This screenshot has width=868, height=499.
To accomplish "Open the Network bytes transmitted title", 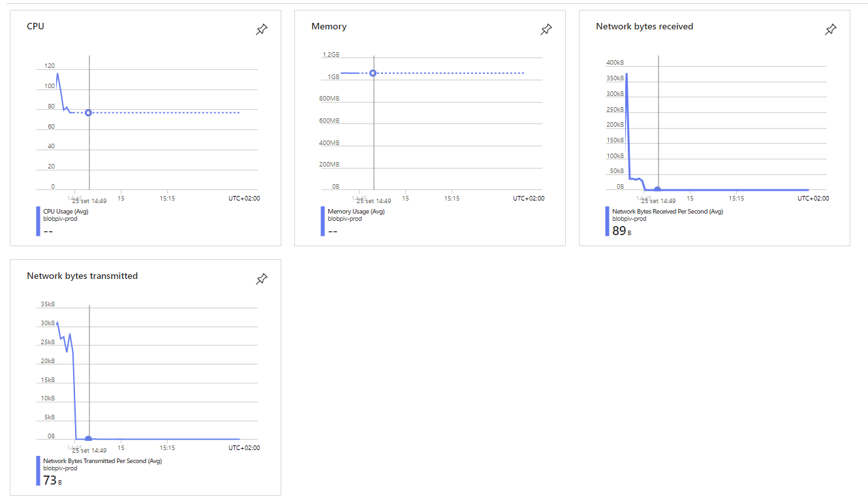I will tap(82, 276).
